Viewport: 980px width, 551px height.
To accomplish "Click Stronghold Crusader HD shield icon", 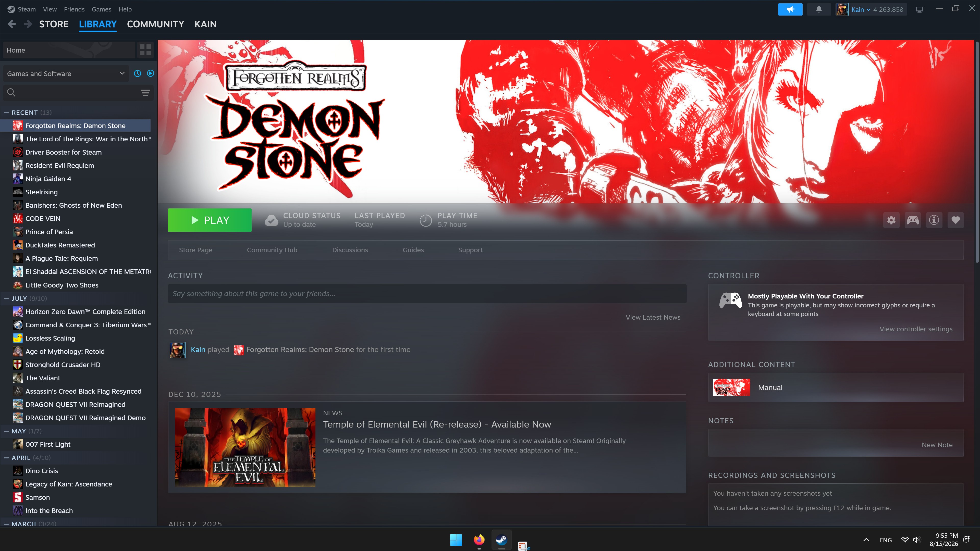I will point(18,365).
